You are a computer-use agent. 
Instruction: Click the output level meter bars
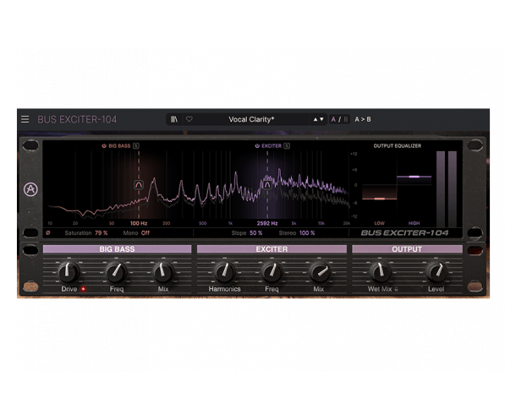point(447,189)
